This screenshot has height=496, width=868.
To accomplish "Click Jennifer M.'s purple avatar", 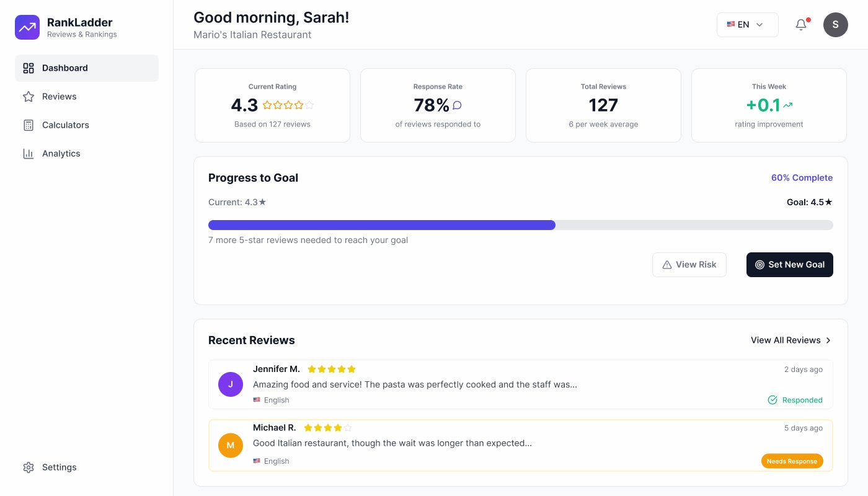I will coord(231,384).
